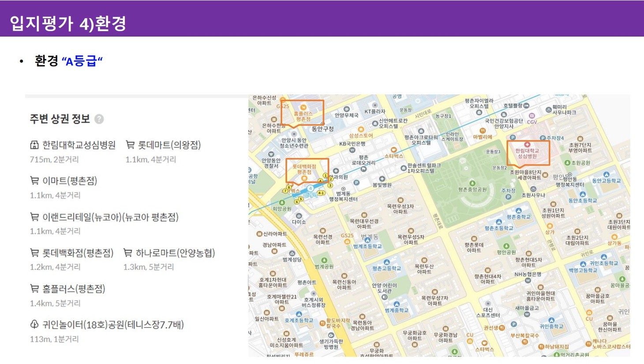Click the 평촌고등학교 school marker on map

[x=386, y=262]
